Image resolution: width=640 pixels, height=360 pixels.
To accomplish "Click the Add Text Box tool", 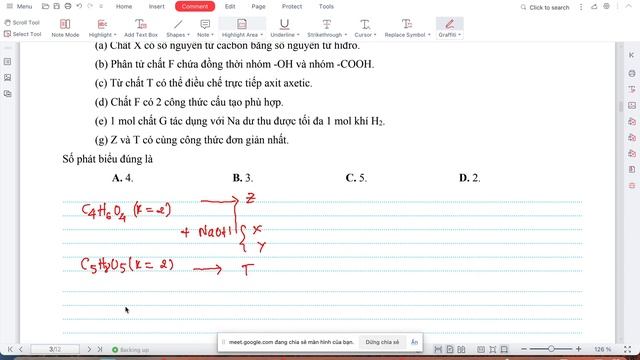I will (141, 28).
